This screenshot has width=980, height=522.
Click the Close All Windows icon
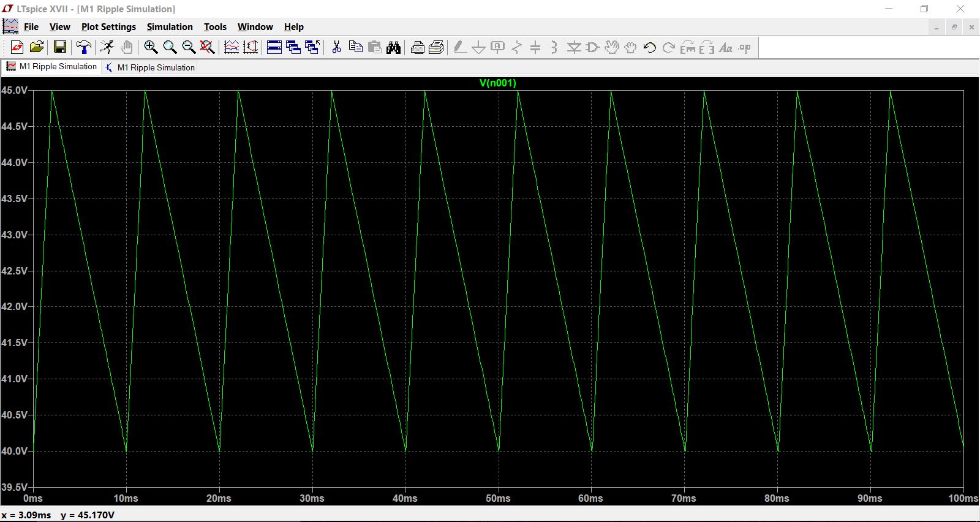click(x=312, y=47)
